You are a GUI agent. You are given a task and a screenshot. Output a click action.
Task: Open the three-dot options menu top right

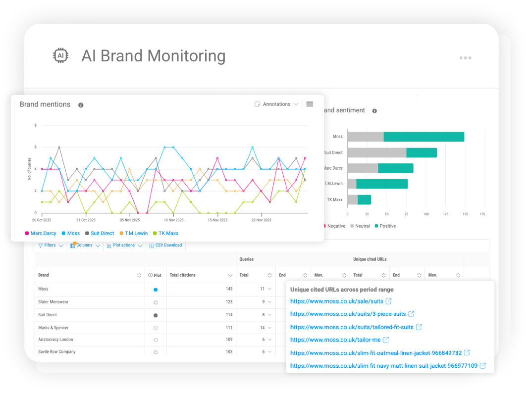tap(465, 58)
